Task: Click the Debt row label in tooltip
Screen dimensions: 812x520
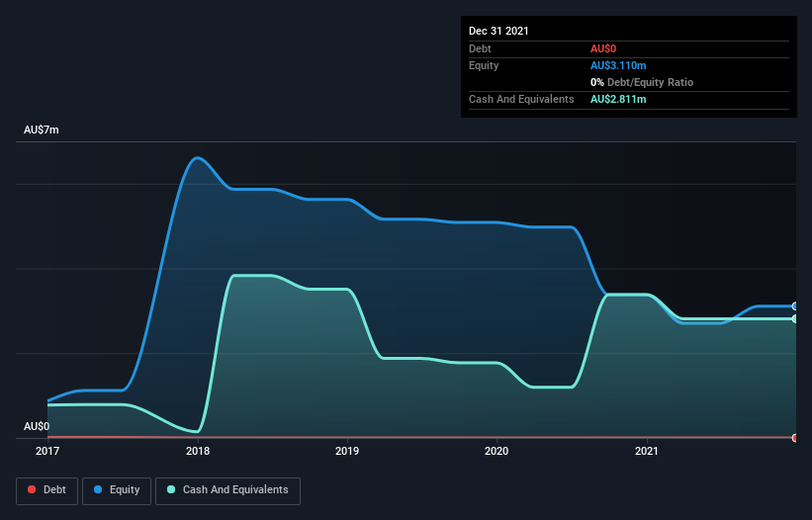Action: (x=480, y=48)
